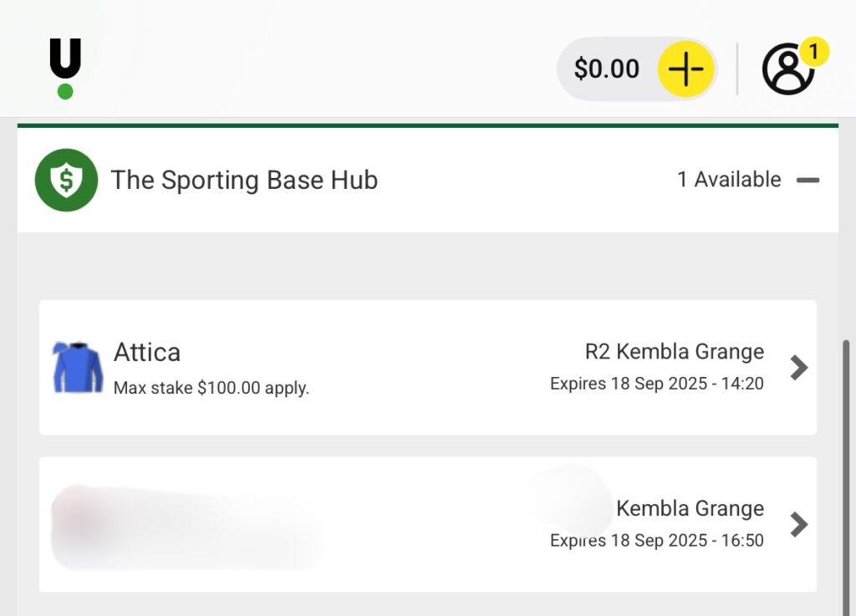
Task: Click the 1 Available label
Action: point(729,180)
